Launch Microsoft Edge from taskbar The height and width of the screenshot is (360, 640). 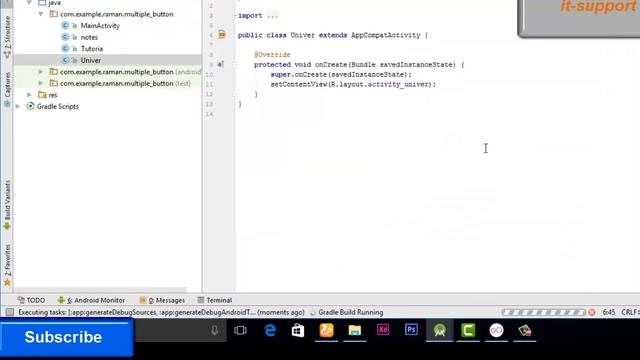pyautogui.click(x=269, y=330)
